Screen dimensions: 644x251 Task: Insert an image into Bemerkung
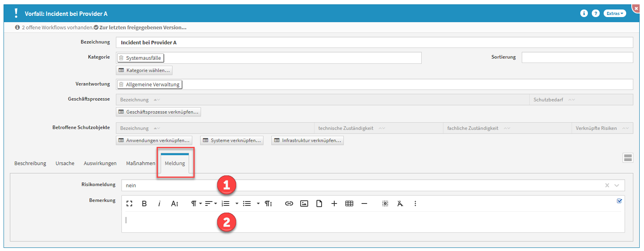pos(304,203)
